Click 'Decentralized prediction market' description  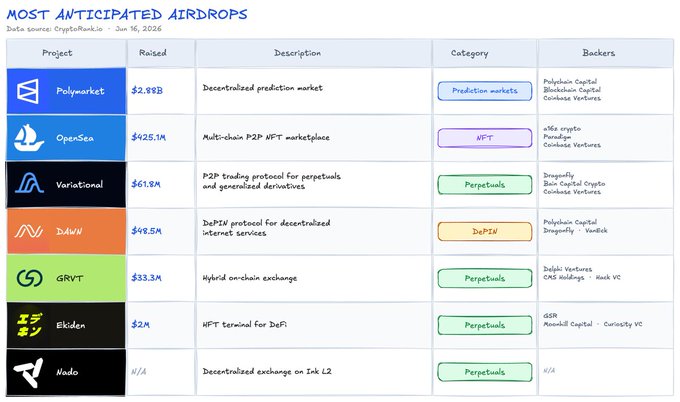[262, 88]
